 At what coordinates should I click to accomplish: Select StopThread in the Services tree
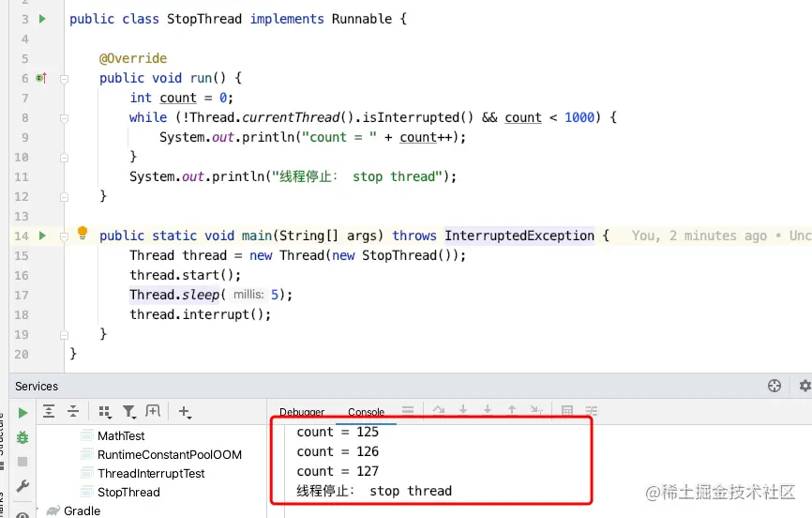tap(128, 492)
